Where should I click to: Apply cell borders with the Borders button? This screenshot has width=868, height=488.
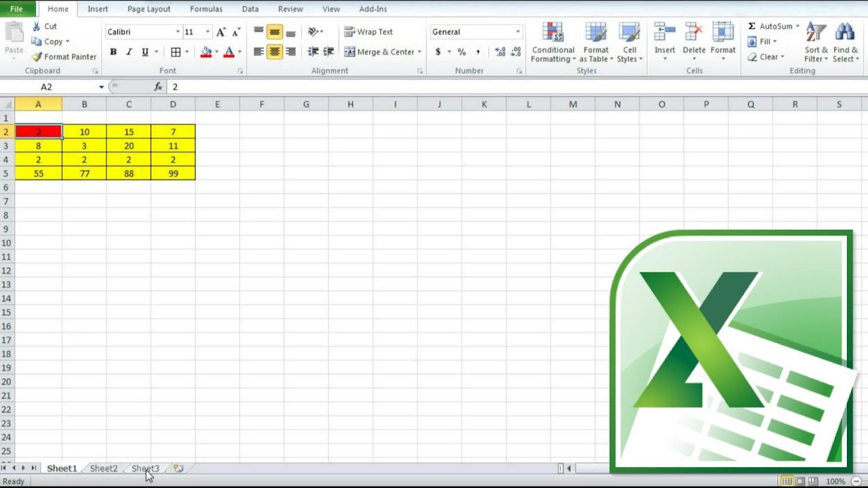(176, 52)
